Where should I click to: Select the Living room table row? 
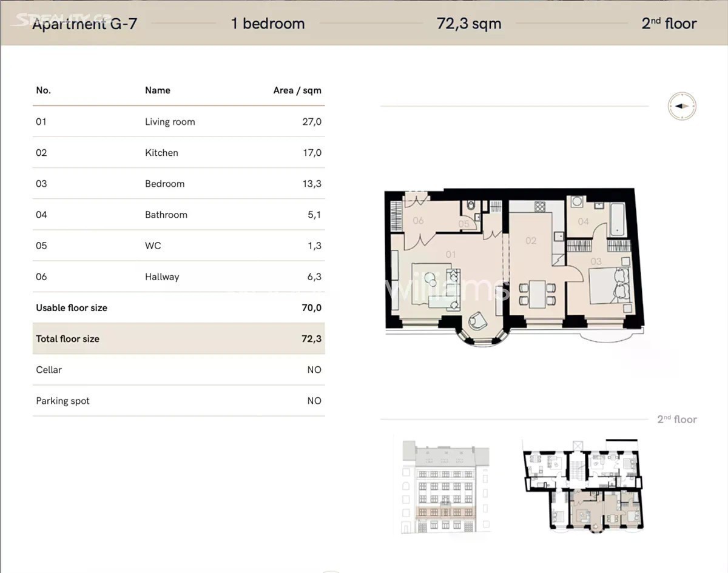pos(178,122)
